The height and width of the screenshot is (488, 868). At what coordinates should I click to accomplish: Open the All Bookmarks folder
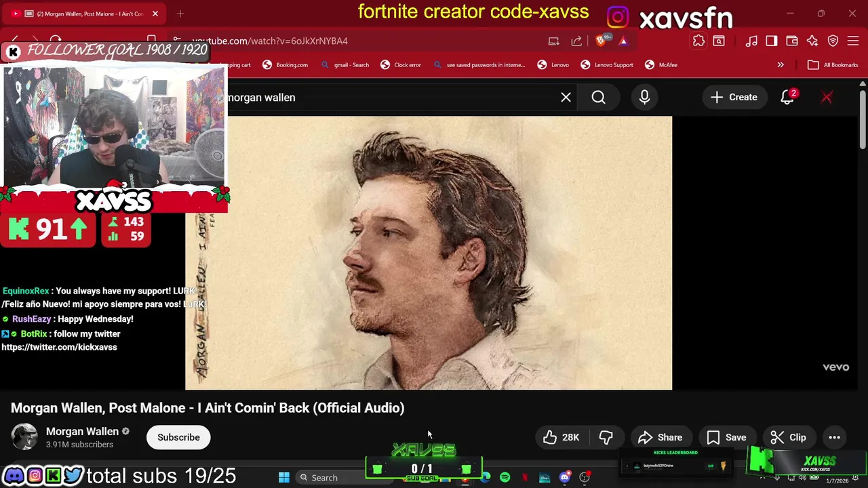click(x=833, y=65)
